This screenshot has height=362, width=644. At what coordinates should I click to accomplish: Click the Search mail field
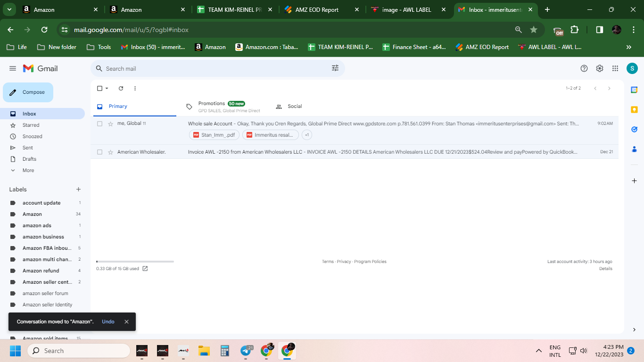coord(217,68)
